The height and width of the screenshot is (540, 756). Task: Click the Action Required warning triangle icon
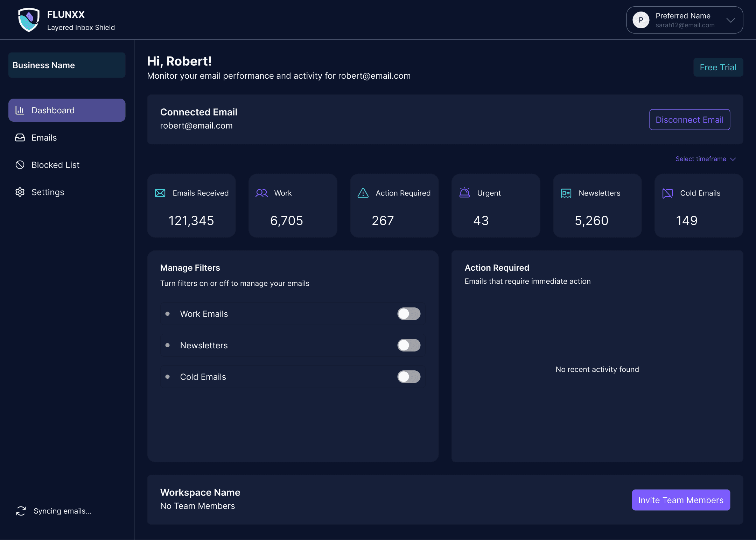point(363,193)
